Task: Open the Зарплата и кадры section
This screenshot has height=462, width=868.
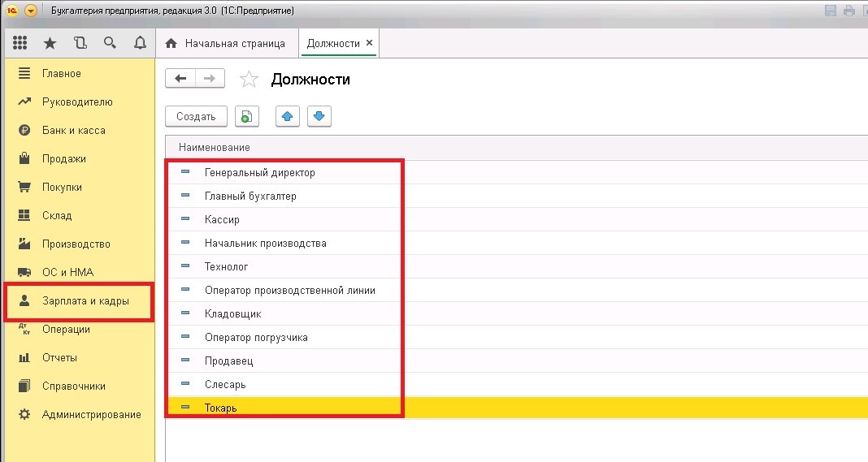Action: (x=79, y=301)
